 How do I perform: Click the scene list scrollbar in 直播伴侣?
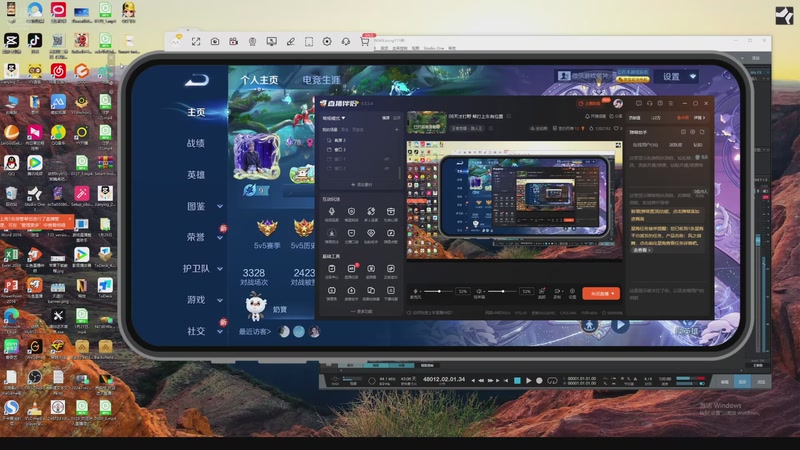[399, 171]
